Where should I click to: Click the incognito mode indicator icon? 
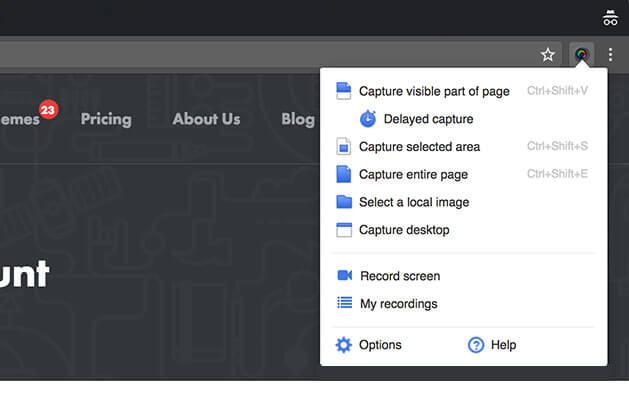[x=610, y=18]
